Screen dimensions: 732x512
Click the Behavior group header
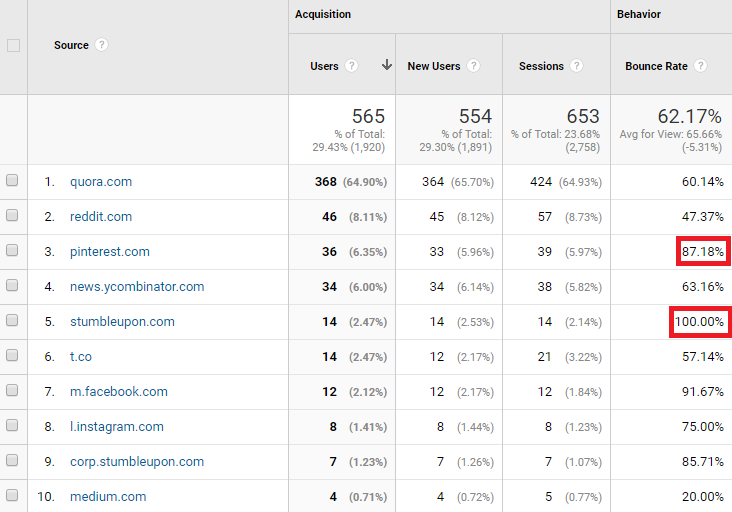639,14
